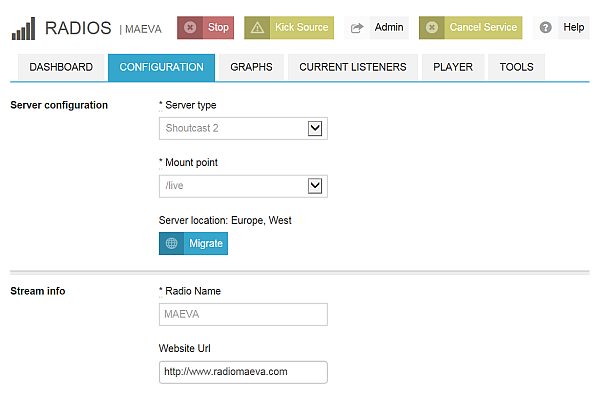Select the TOOLS tab
600x400 pixels.
coord(516,67)
